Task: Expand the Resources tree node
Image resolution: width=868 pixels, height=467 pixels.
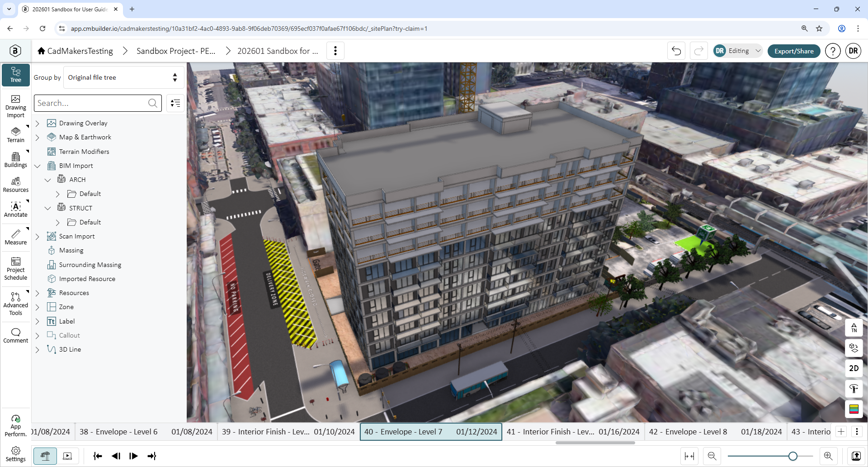Action: (x=38, y=293)
